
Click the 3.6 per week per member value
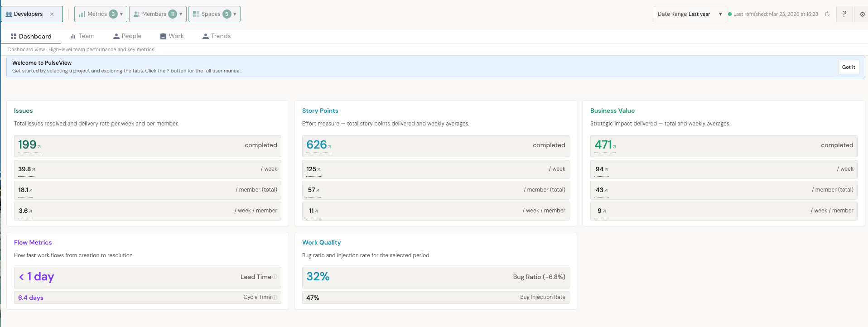[x=23, y=211]
